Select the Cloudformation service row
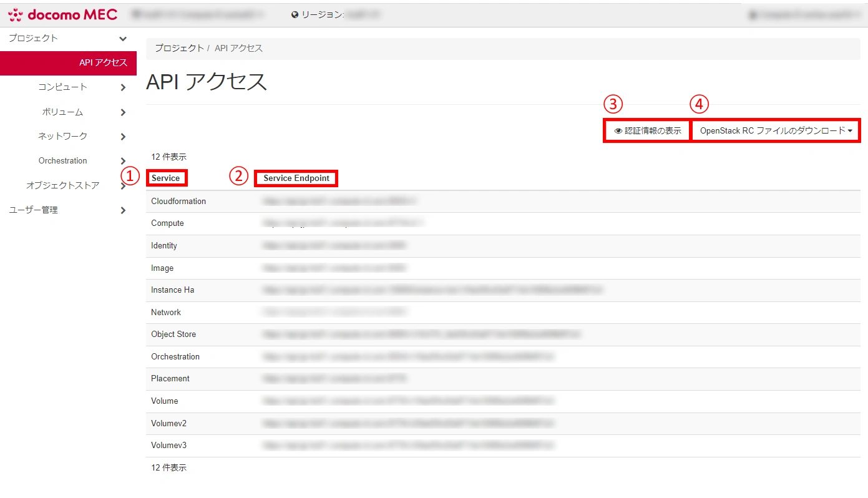The height and width of the screenshot is (498, 868). 178,202
